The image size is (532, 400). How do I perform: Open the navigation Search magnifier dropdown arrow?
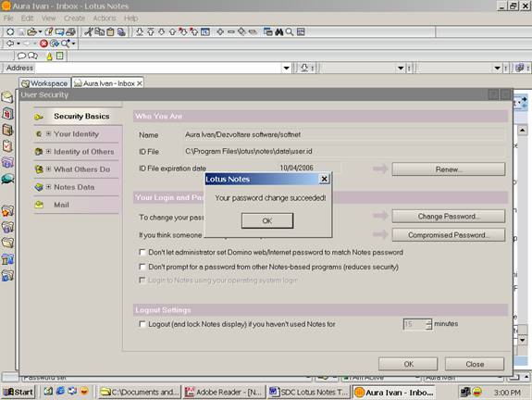74,44
